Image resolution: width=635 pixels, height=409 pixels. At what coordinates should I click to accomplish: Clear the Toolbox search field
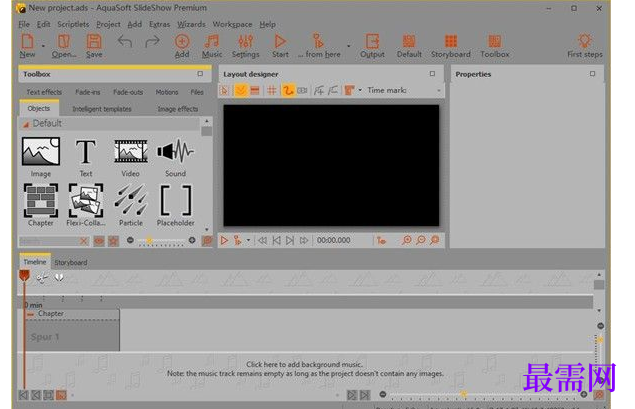point(84,241)
